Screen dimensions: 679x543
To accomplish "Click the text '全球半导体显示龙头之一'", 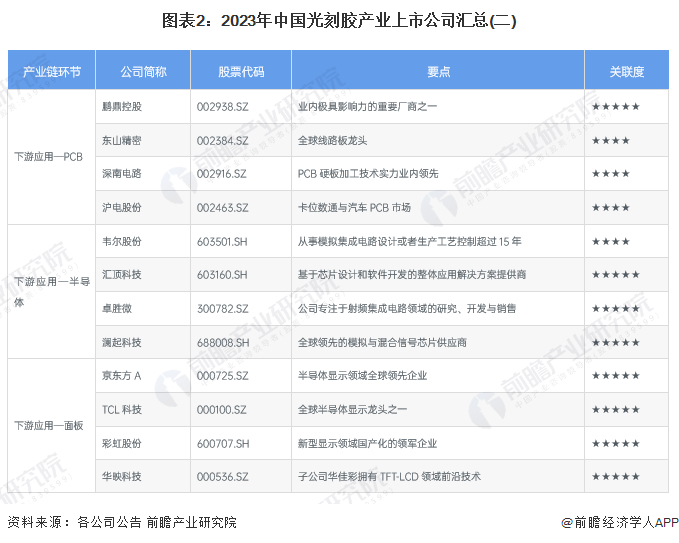I will pyautogui.click(x=352, y=409).
